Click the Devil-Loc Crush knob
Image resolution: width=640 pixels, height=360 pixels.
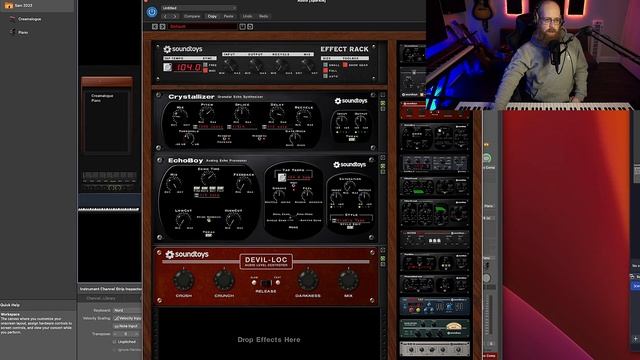pos(184,280)
